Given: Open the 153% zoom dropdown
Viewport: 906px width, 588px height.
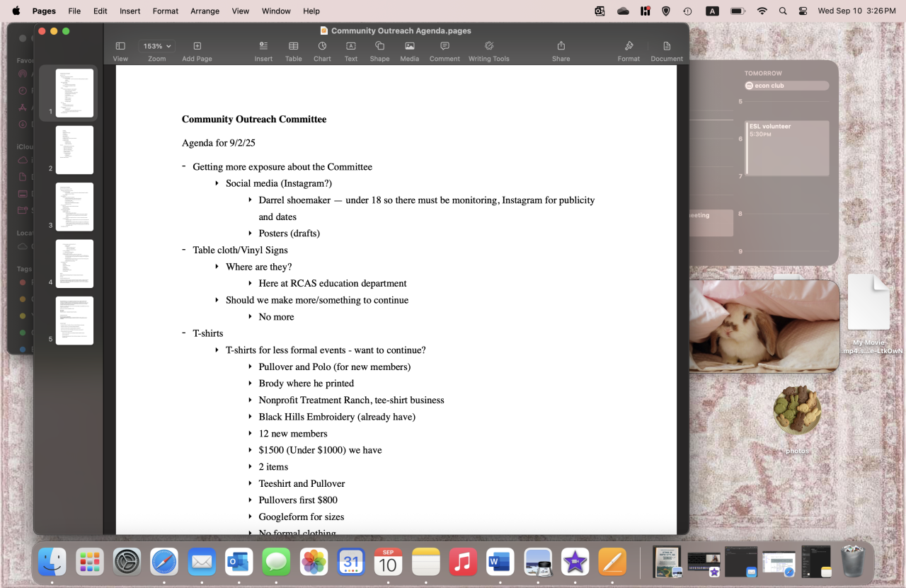Looking at the screenshot, I should [x=157, y=46].
